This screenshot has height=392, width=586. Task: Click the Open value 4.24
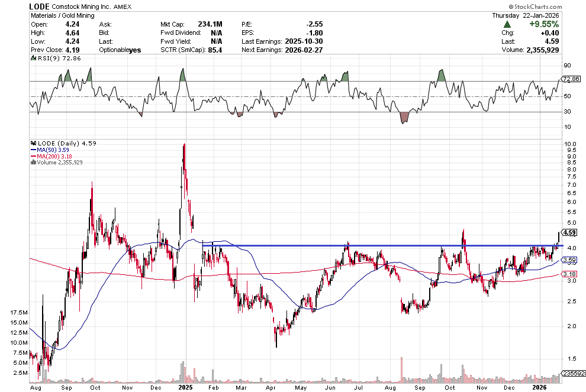click(72, 24)
